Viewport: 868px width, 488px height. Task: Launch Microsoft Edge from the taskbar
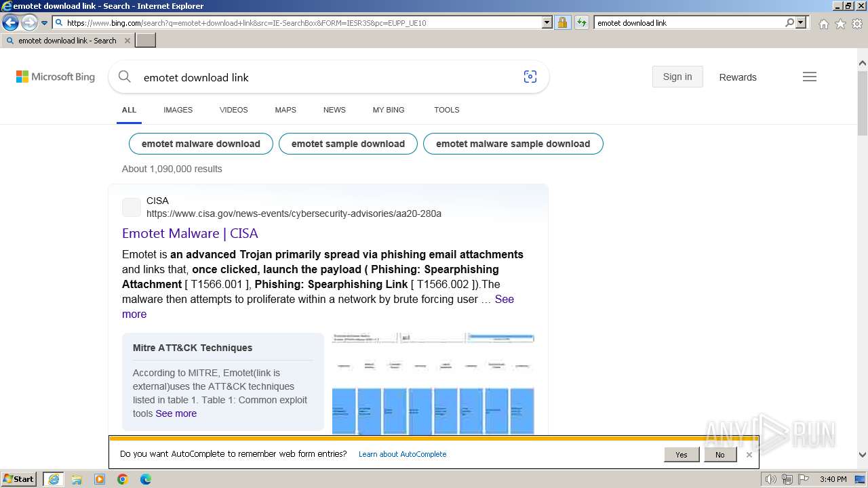click(145, 479)
